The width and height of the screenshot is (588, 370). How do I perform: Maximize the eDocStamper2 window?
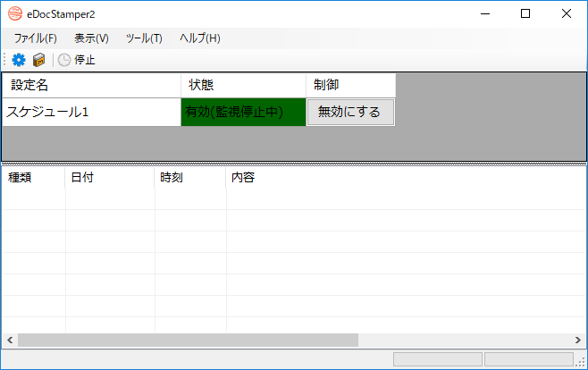click(x=525, y=14)
